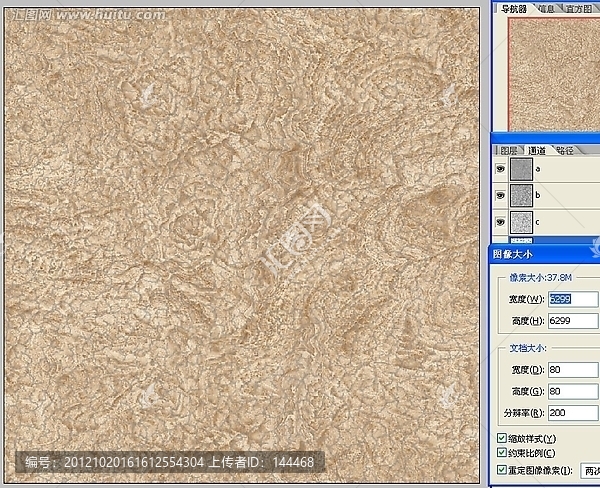Viewport: 600px width, 488px height.
Task: Click the channel name a
Action: pyautogui.click(x=538, y=169)
